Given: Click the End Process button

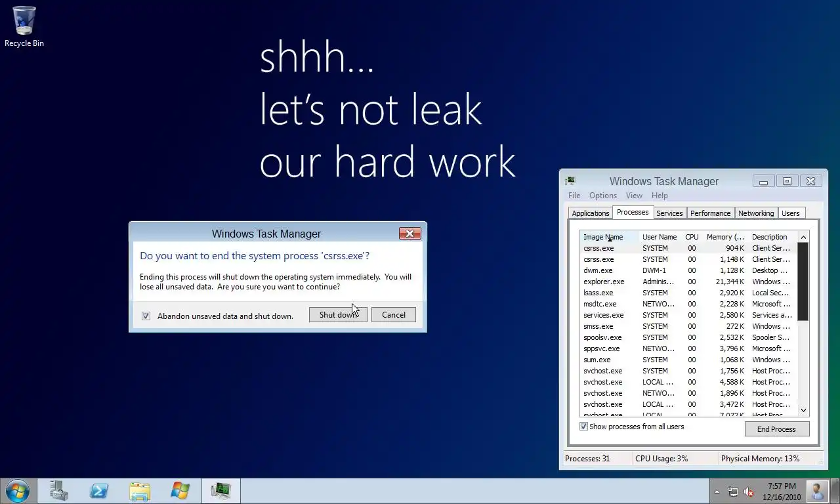Looking at the screenshot, I should point(776,429).
